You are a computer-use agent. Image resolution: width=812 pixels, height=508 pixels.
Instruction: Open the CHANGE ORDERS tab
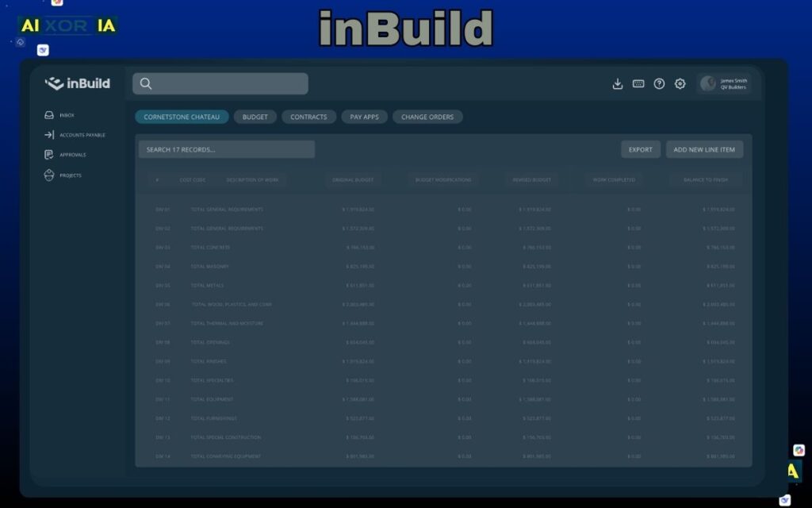pos(429,117)
